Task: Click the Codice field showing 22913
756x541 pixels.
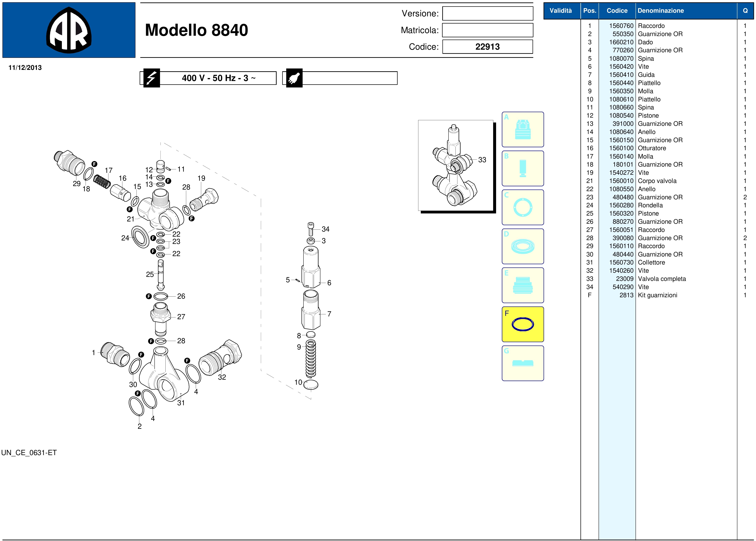Action: coord(487,47)
